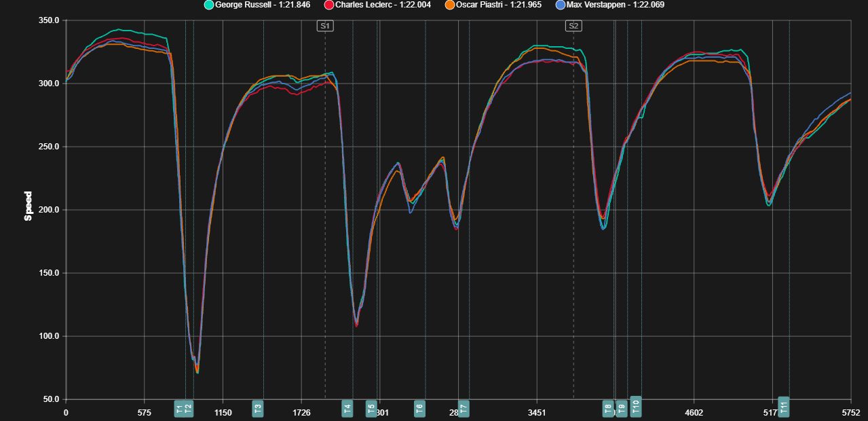Select the T6 corner marker tag
This screenshot has height=421, width=868.
tap(419, 409)
